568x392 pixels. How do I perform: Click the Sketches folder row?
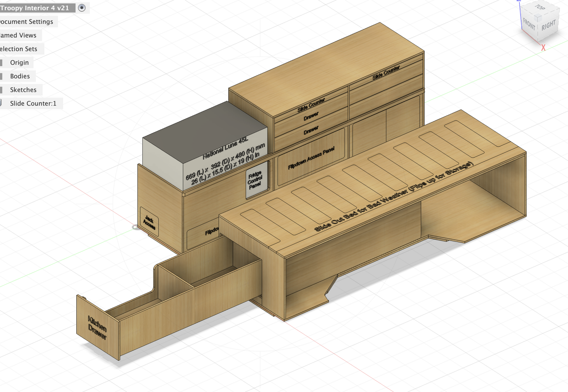pos(23,90)
